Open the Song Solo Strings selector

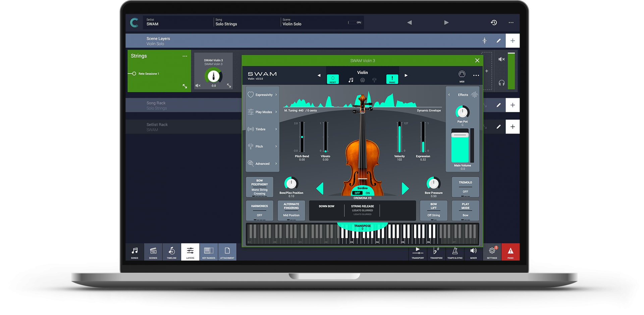[247, 22]
